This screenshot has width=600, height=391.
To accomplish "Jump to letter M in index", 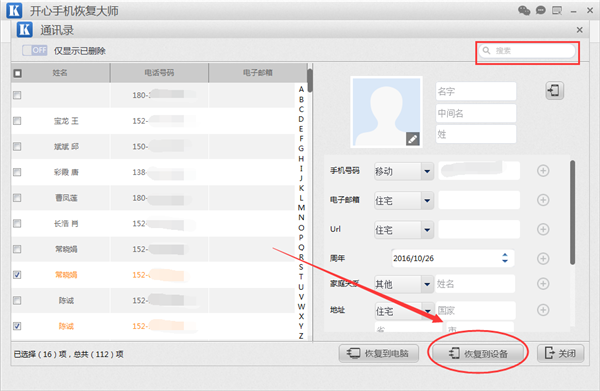I will 301,208.
